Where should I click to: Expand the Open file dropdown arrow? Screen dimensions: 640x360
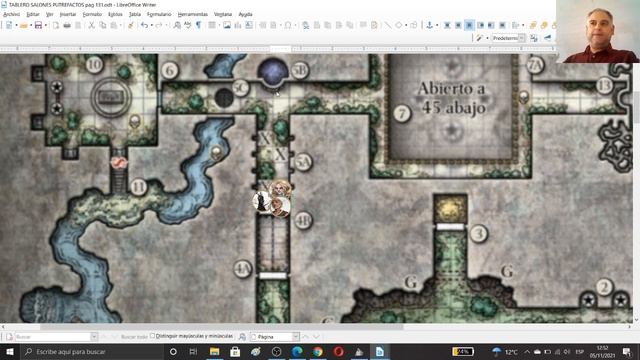(x=31, y=25)
